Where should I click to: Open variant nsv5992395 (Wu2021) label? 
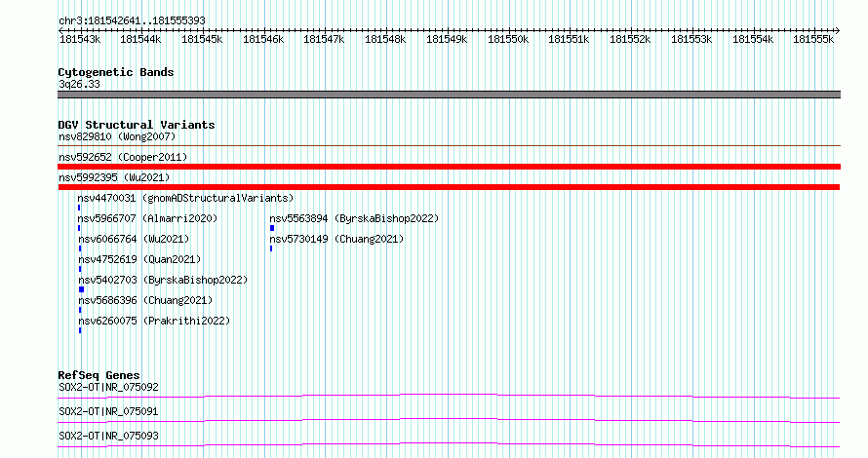click(x=114, y=177)
